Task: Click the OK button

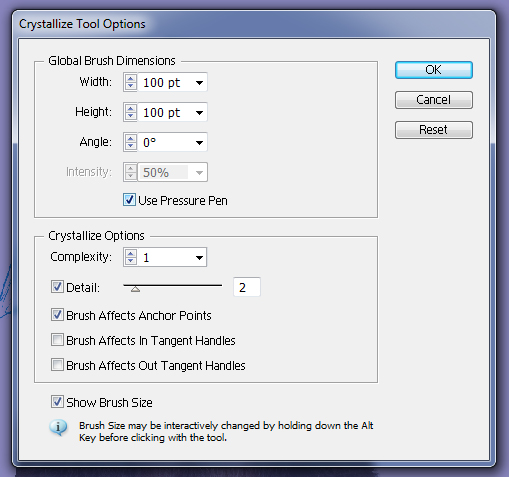Action: 434,70
